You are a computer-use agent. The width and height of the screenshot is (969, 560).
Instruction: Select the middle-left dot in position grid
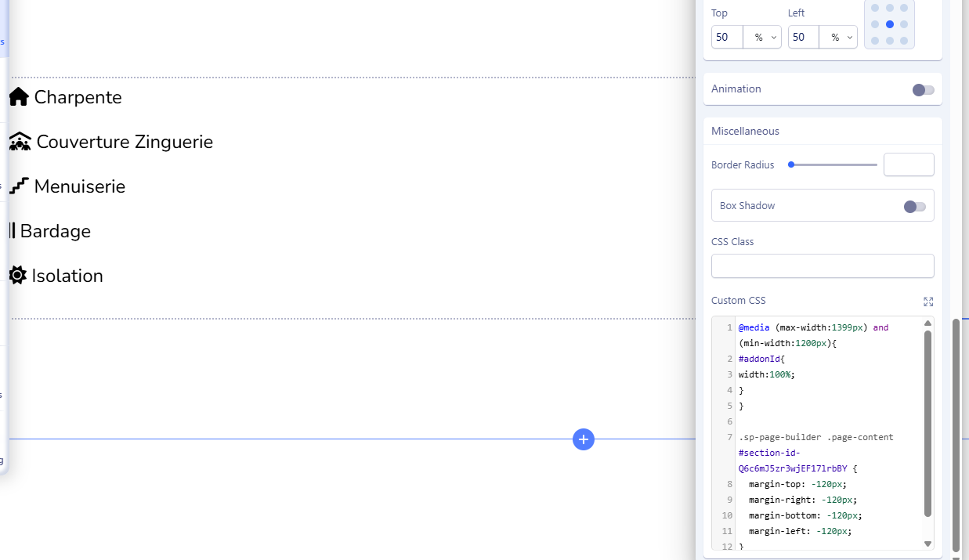coord(875,24)
